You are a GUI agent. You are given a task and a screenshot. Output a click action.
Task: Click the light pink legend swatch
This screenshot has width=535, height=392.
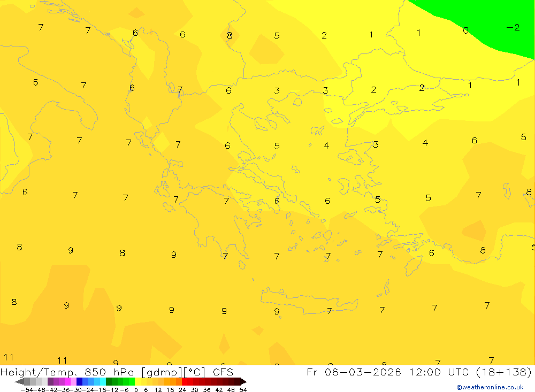pyautogui.click(x=73, y=381)
